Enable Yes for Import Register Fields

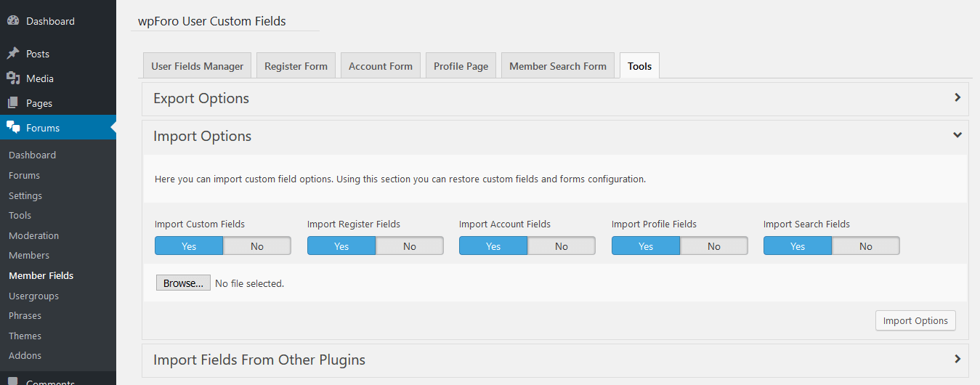pyautogui.click(x=341, y=246)
